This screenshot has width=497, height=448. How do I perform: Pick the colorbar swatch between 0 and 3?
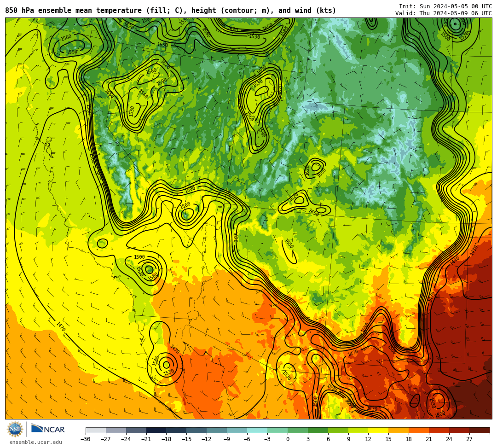298,430
